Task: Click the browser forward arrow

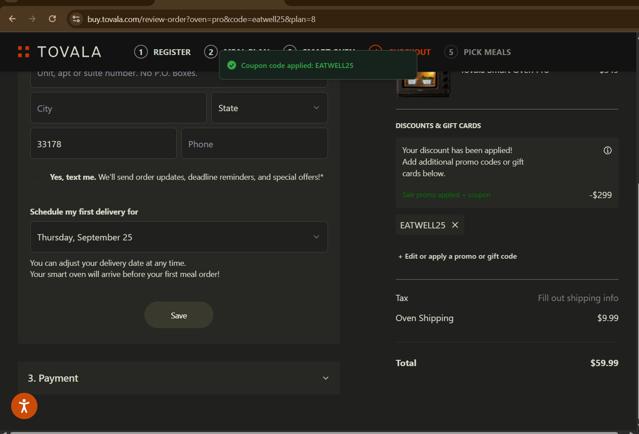Action: pyautogui.click(x=32, y=19)
